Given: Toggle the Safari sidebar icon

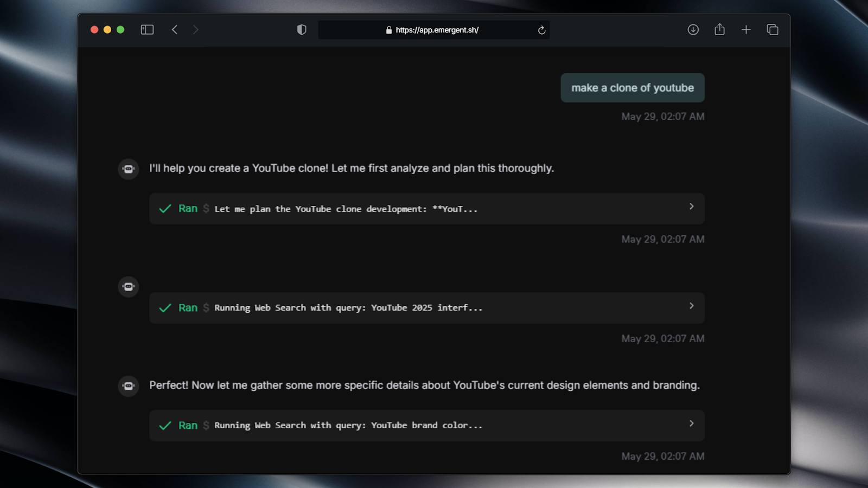Looking at the screenshot, I should point(147,30).
